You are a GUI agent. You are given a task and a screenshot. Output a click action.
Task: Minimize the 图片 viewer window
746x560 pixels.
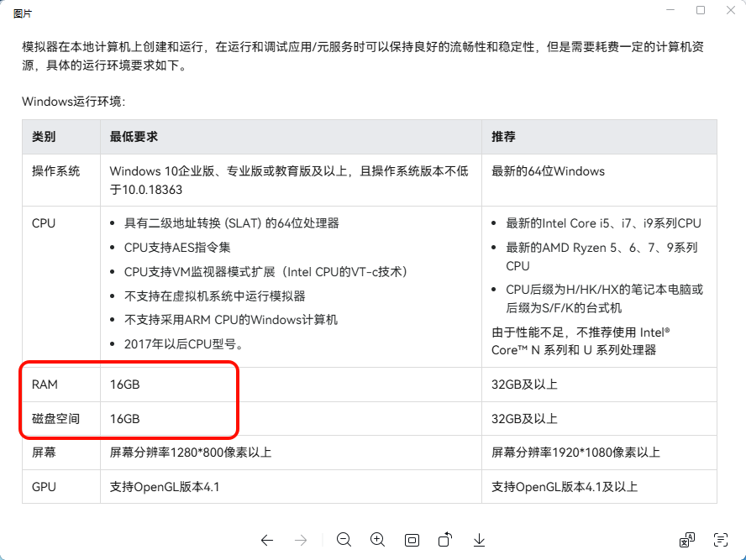click(x=670, y=10)
